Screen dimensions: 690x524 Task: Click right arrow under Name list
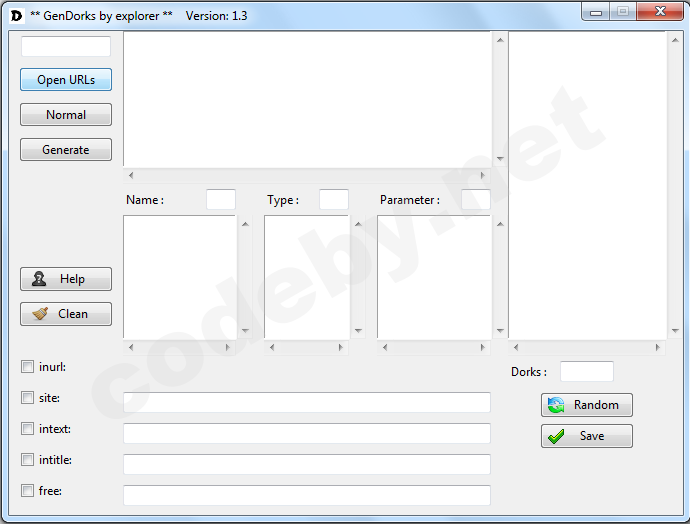coord(228,347)
